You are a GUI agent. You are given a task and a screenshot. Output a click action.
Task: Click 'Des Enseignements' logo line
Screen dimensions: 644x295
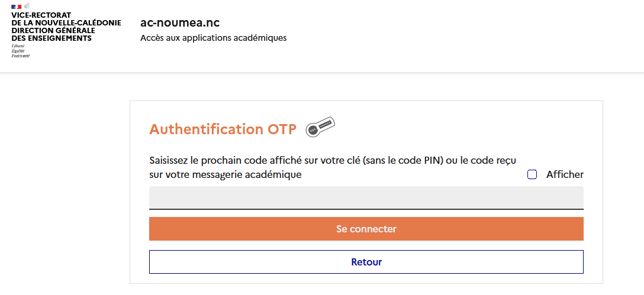[x=51, y=38]
